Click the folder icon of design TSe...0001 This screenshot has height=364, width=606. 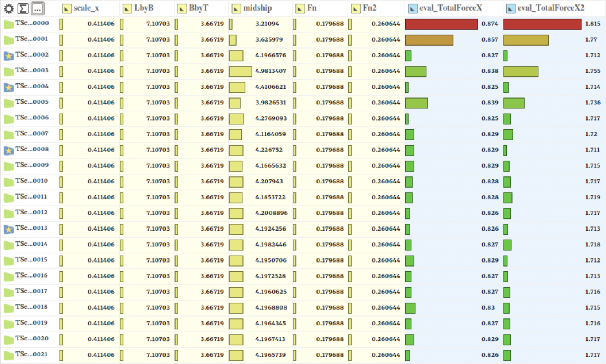[9, 40]
